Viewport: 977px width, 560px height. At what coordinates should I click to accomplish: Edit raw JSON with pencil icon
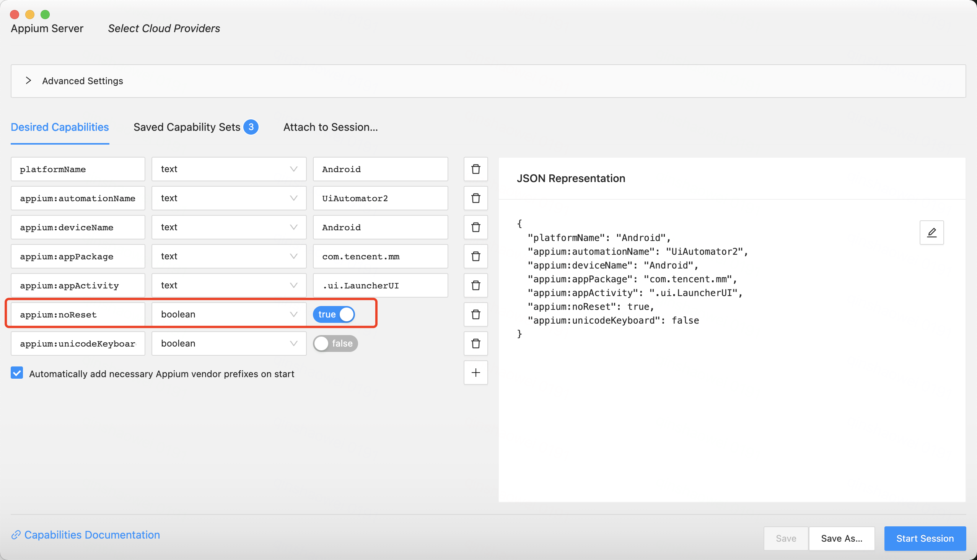click(931, 233)
